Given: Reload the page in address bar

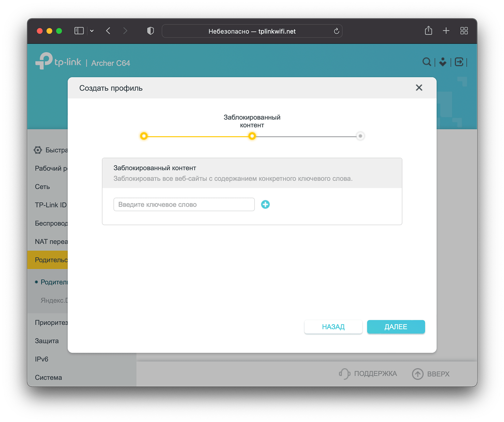Looking at the screenshot, I should pyautogui.click(x=336, y=31).
